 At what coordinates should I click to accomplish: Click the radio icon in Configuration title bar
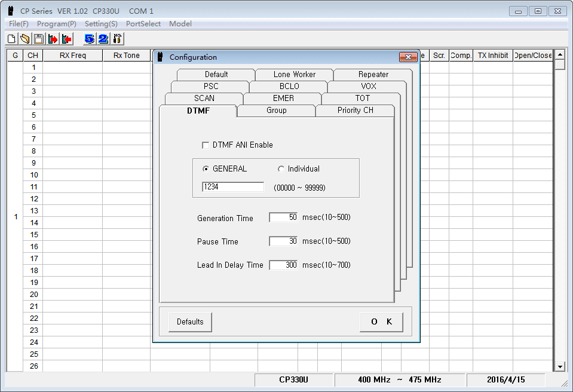(x=160, y=57)
